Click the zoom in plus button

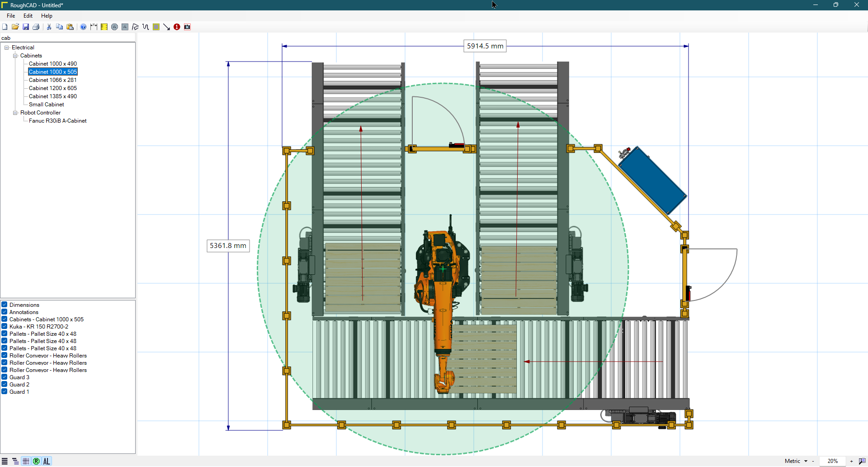click(851, 461)
